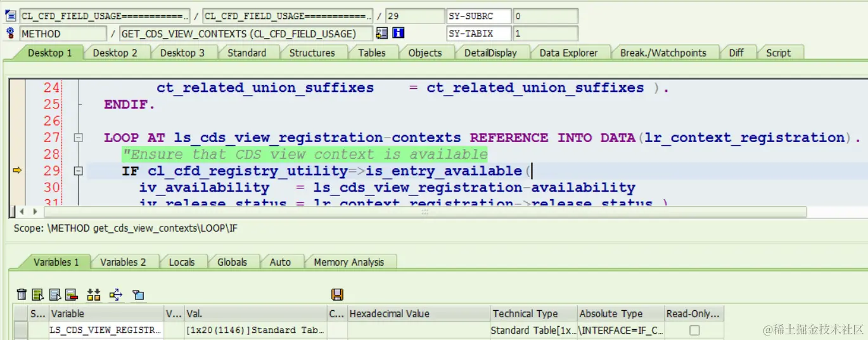
Task: Click the line number field showing 29
Action: coord(414,16)
